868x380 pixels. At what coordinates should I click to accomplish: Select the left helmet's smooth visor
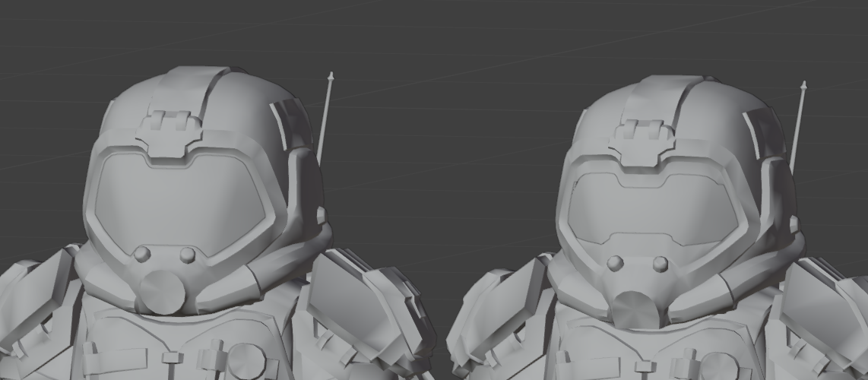tap(180, 204)
